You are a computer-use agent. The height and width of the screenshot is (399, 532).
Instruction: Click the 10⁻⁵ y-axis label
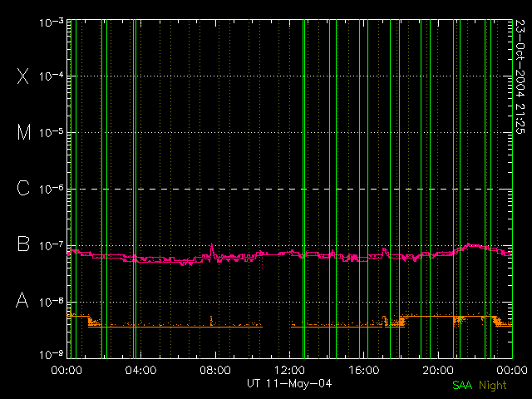(x=52, y=133)
